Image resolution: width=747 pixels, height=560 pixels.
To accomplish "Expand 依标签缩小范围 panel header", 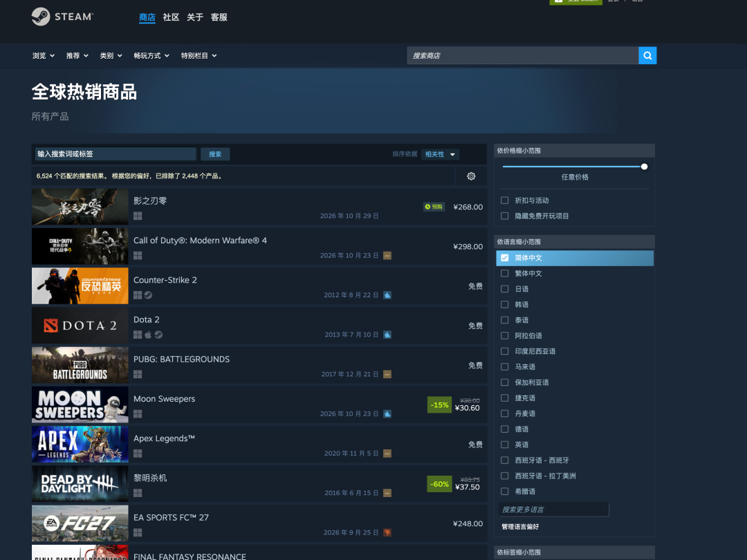I will pos(574,552).
